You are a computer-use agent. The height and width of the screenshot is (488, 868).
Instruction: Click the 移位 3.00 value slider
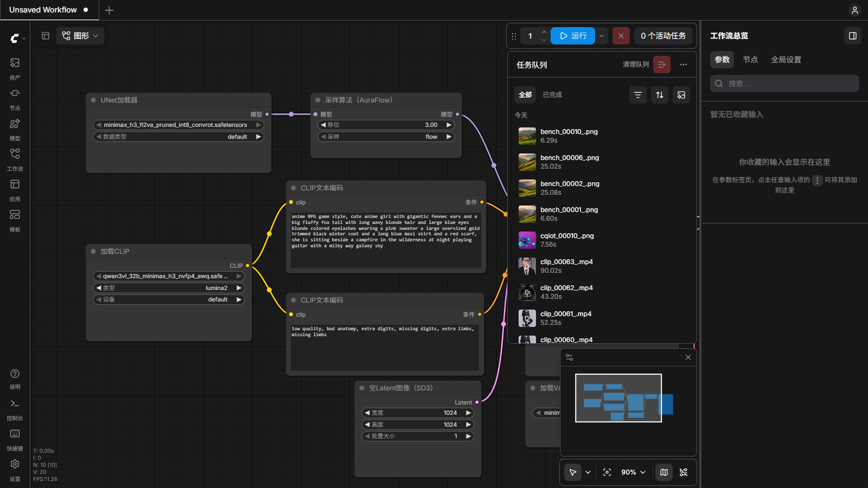(386, 125)
